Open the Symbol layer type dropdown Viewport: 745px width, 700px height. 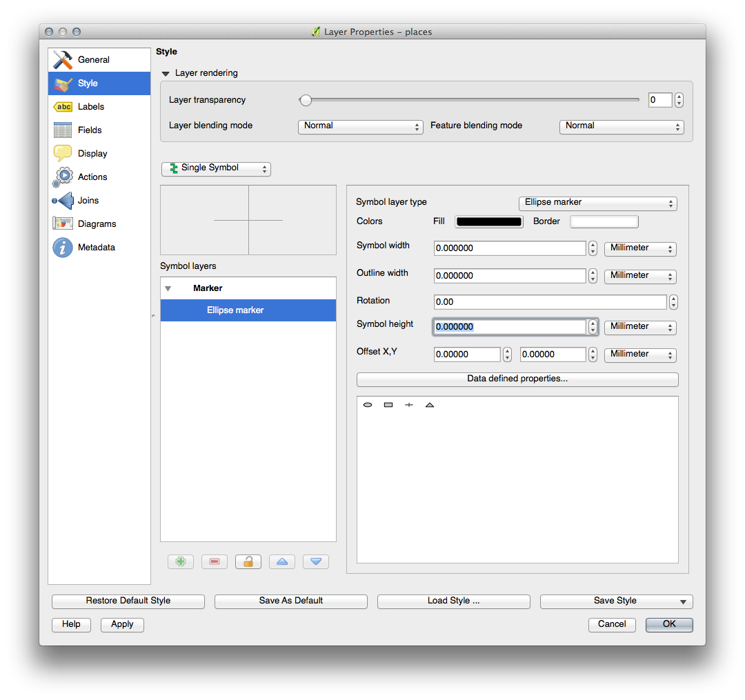click(597, 203)
